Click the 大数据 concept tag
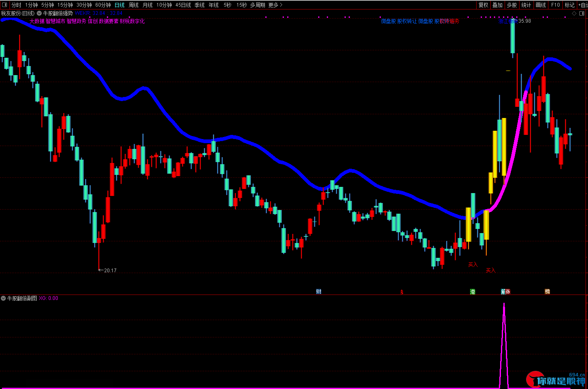 tap(37, 21)
